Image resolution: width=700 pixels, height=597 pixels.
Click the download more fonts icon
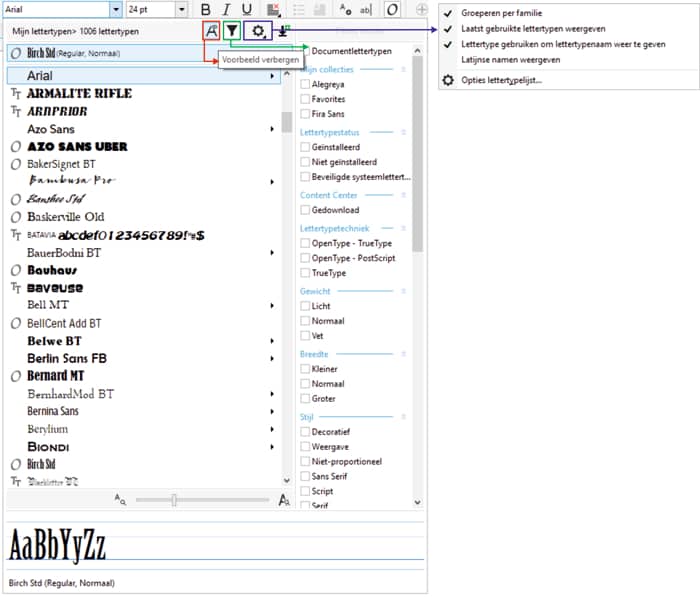tap(283, 31)
